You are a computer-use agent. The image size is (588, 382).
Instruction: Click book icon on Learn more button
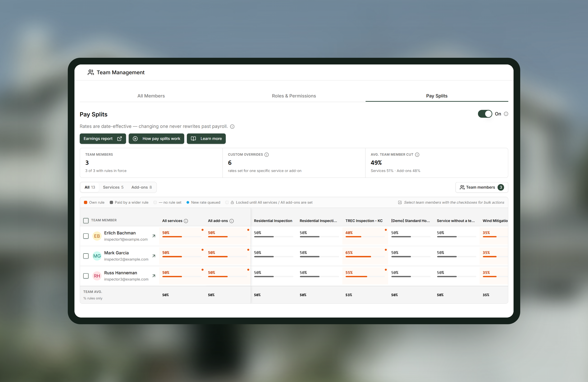tap(194, 138)
